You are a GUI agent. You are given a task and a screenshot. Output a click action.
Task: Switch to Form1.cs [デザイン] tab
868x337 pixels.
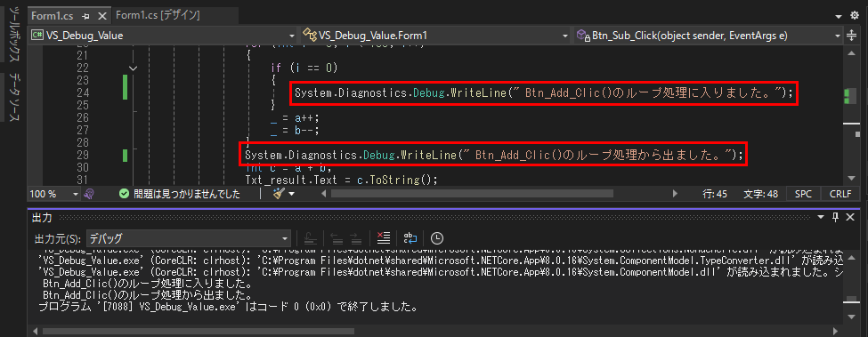158,15
